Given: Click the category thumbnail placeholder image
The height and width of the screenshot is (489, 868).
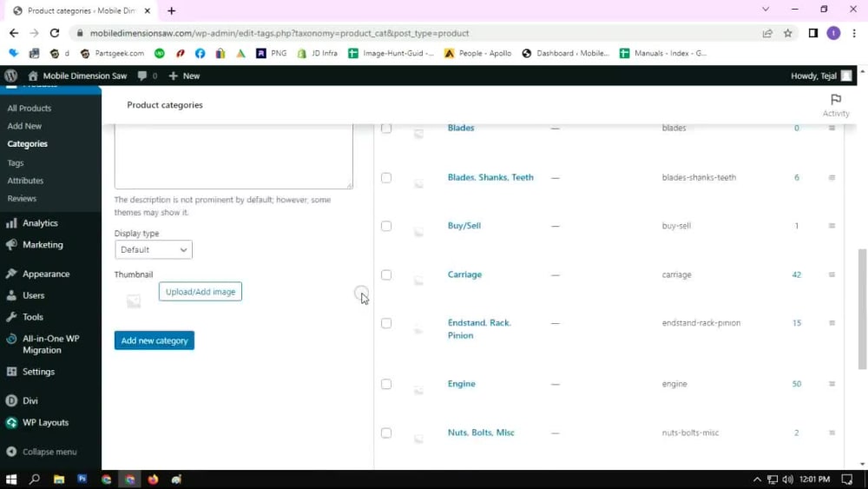Looking at the screenshot, I should point(134,301).
